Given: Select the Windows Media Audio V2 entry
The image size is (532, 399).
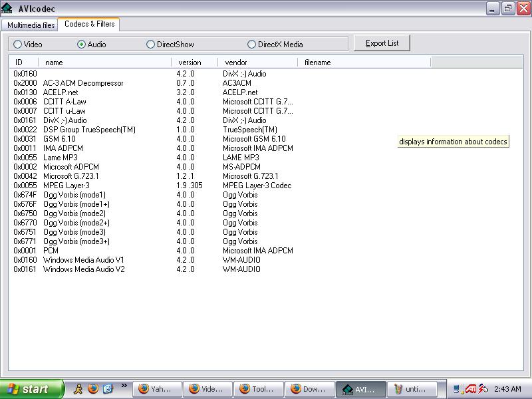Looking at the screenshot, I should 84,269.
